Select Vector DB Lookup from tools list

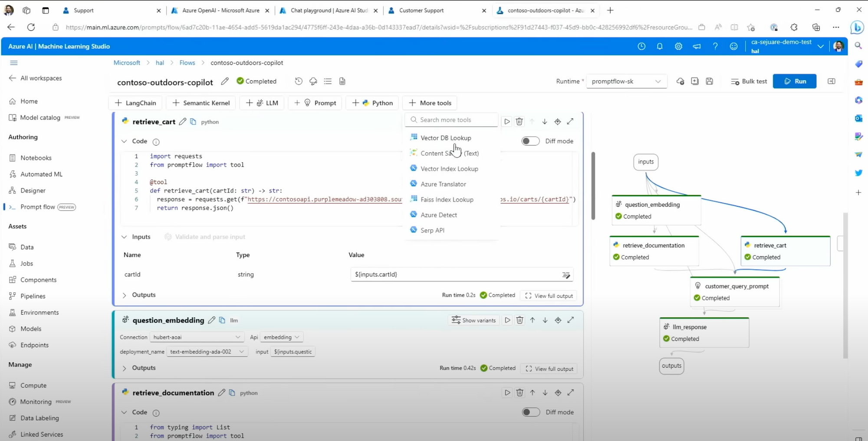click(445, 138)
